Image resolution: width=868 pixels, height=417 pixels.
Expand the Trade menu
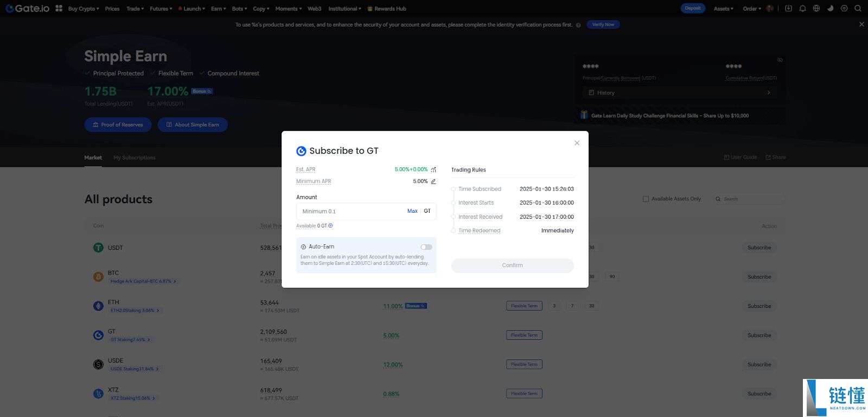(135, 9)
